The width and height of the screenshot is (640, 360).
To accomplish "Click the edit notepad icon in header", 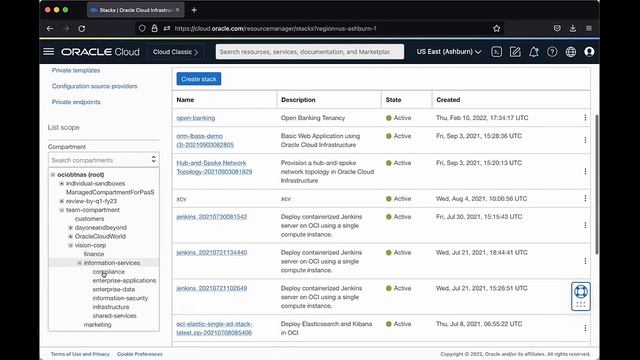I will 515,52.
